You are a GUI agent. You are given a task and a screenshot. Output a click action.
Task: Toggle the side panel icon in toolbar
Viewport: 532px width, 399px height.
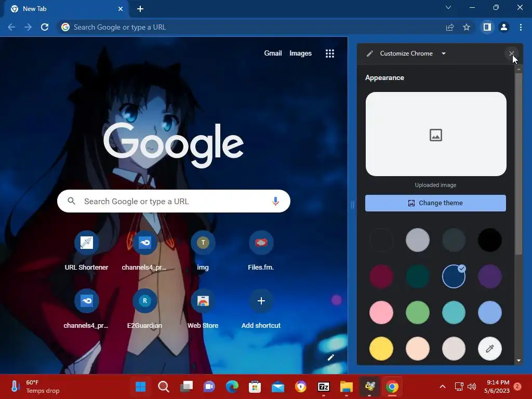[x=487, y=27]
